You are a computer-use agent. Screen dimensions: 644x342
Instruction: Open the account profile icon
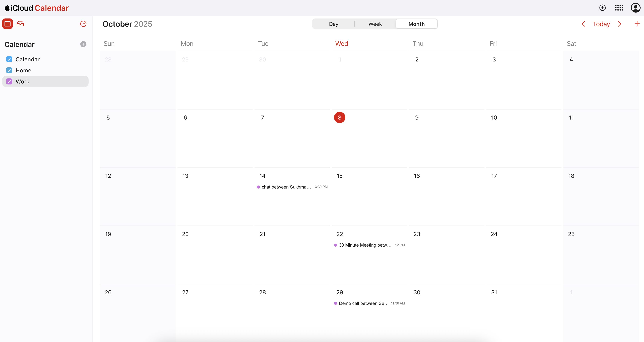pyautogui.click(x=636, y=8)
